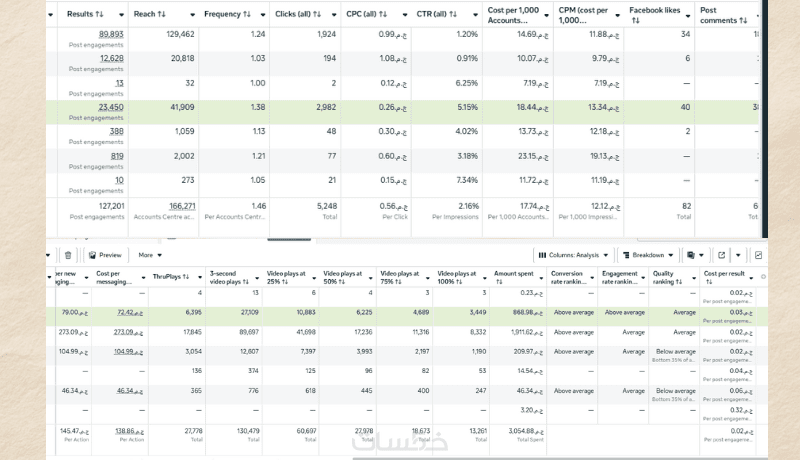Open the 89,893 results link
800x460 pixels.
pyautogui.click(x=111, y=34)
